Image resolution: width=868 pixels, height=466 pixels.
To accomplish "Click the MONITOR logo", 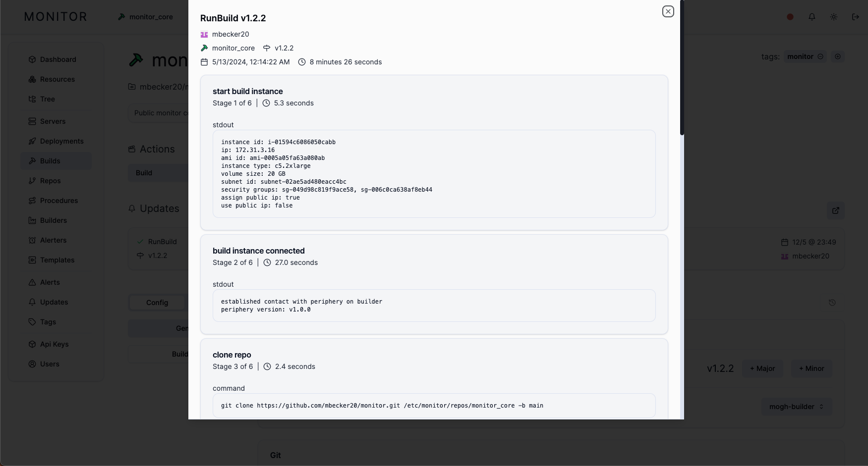I will (56, 17).
